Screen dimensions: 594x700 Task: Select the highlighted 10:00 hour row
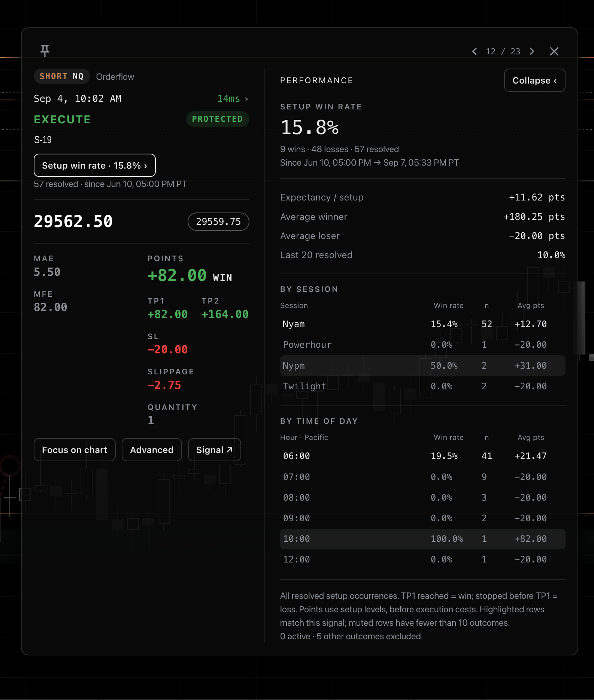click(422, 539)
